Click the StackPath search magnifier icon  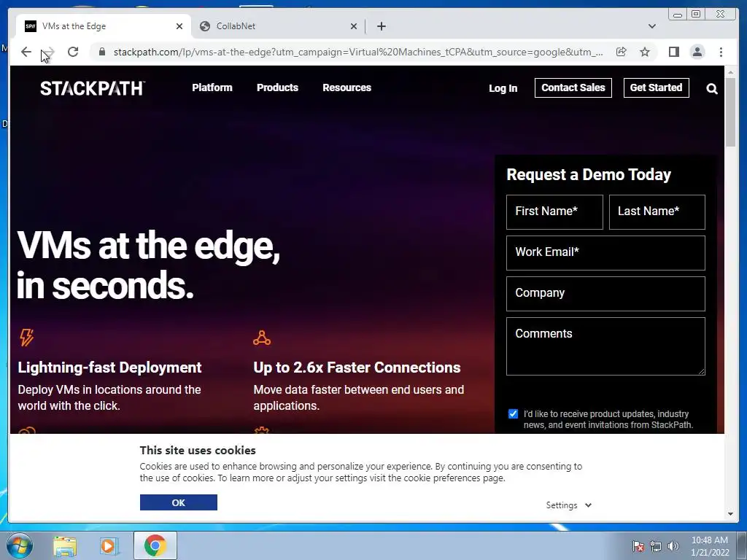712,88
